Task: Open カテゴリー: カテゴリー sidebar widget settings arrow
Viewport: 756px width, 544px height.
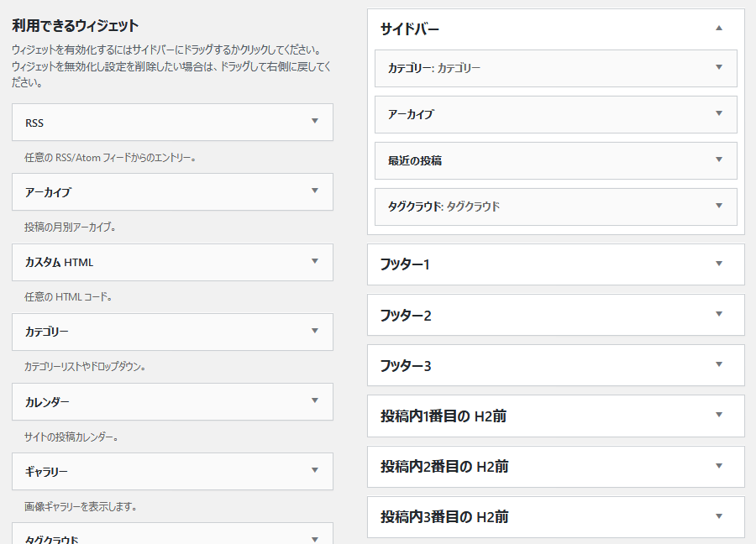Action: tap(719, 67)
